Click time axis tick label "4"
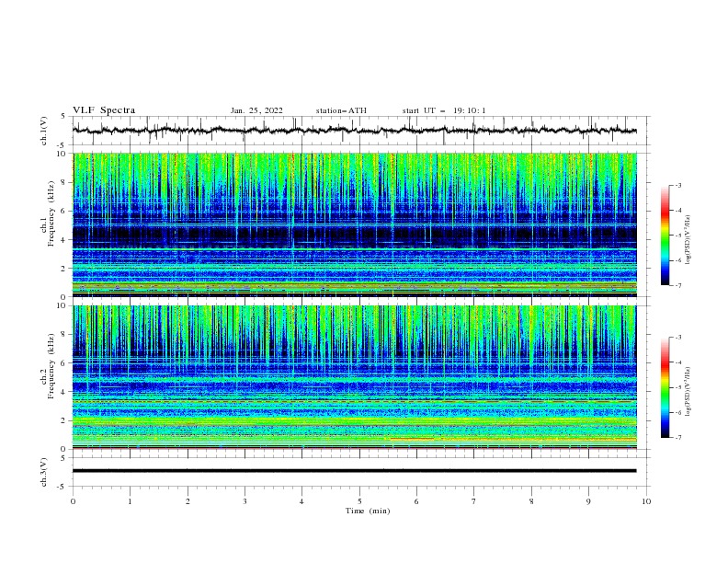Screen dimensions: 728x563 point(302,501)
